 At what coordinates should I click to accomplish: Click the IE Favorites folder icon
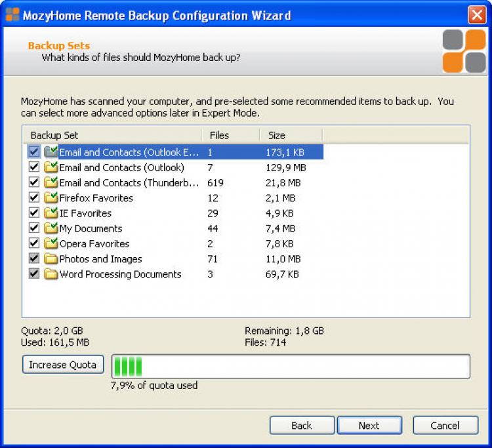(51, 213)
